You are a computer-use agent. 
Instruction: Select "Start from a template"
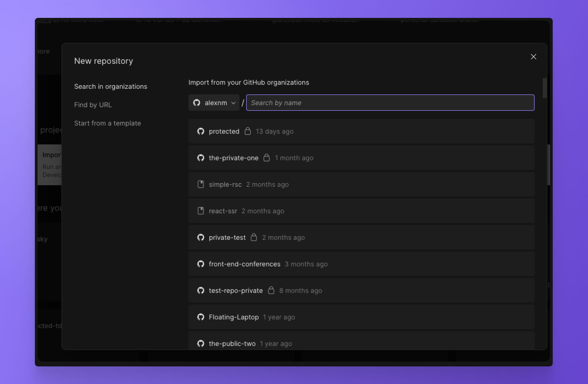tap(108, 123)
